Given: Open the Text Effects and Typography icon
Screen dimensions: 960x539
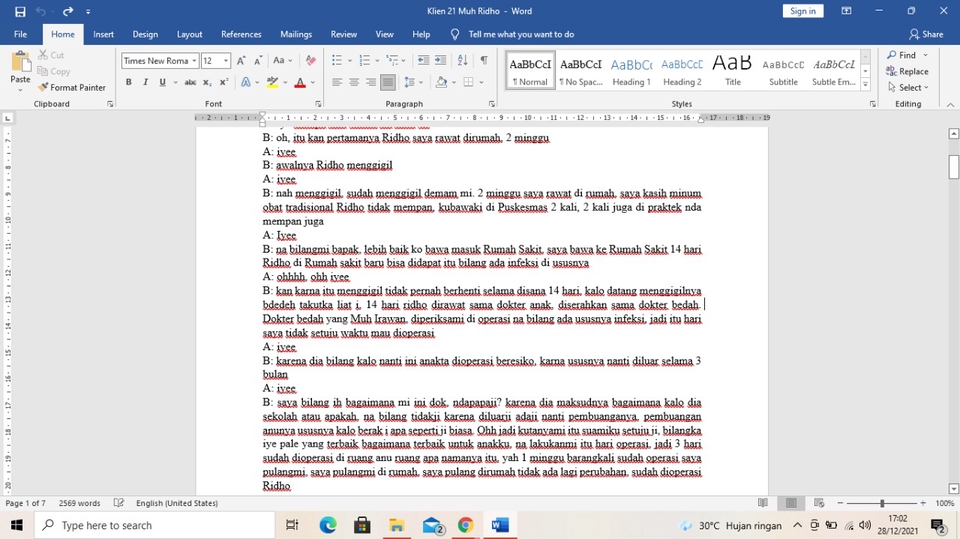Looking at the screenshot, I should click(246, 82).
